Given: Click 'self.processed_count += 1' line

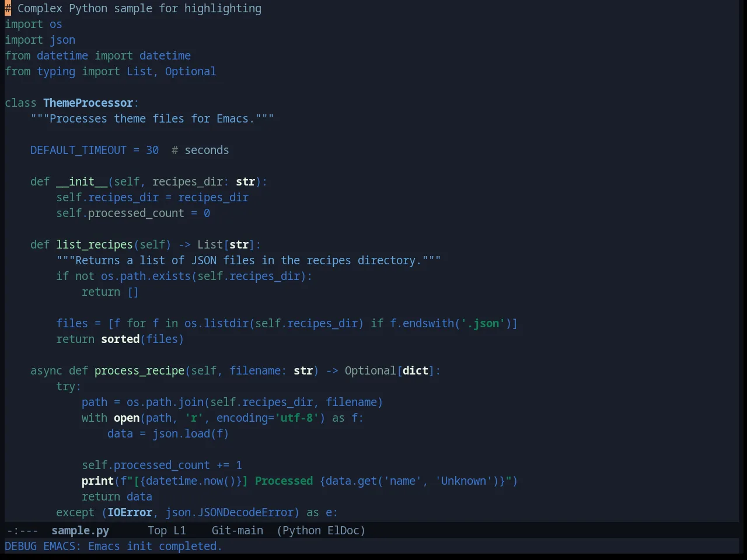Looking at the screenshot, I should point(162,465).
